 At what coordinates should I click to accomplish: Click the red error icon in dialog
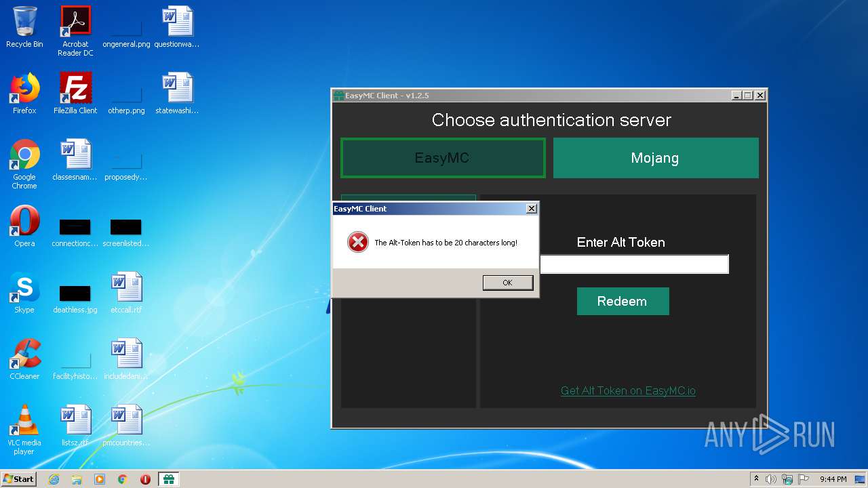(x=357, y=242)
